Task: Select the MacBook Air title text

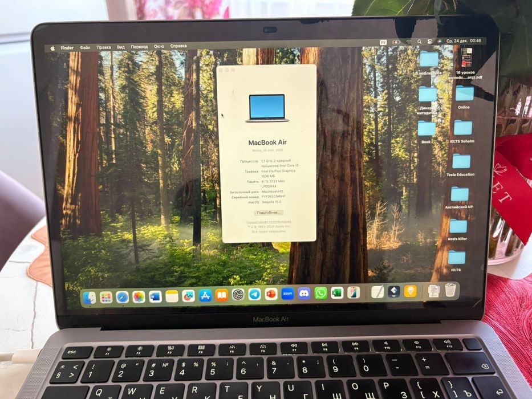Action: pyautogui.click(x=267, y=142)
